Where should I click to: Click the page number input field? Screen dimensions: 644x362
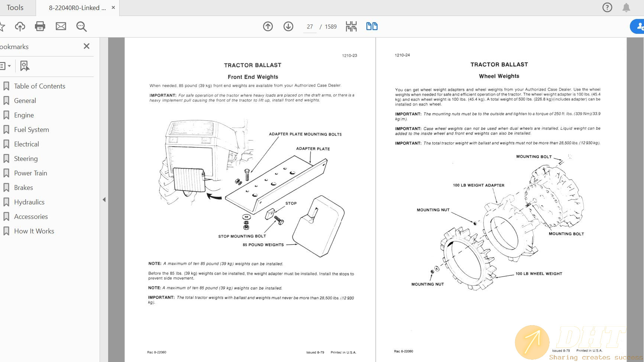coord(310,26)
